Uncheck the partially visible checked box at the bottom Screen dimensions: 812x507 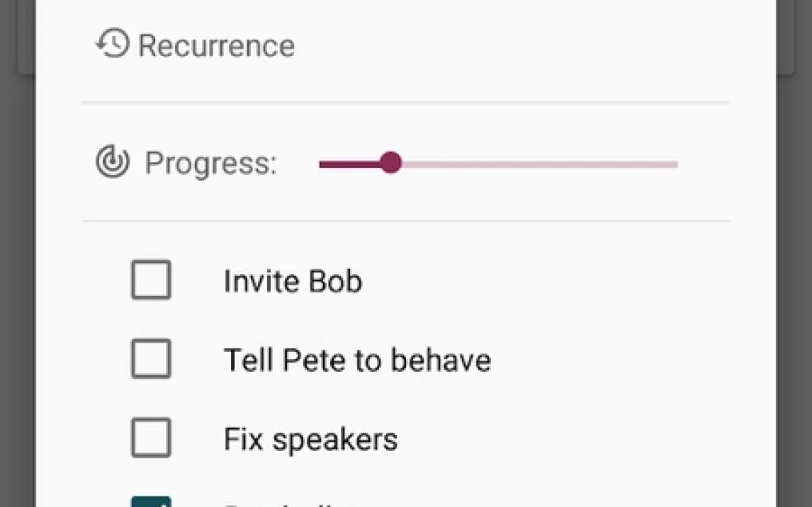click(151, 502)
